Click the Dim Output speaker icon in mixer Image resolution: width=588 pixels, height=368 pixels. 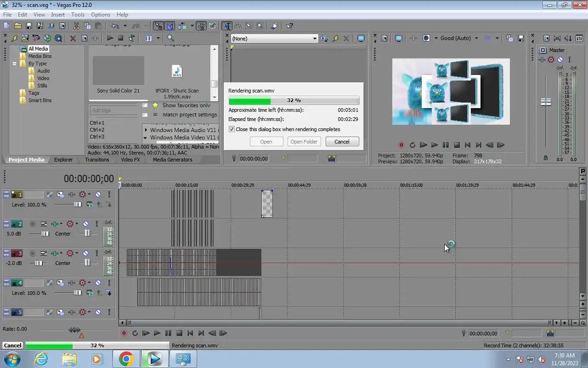(x=568, y=38)
